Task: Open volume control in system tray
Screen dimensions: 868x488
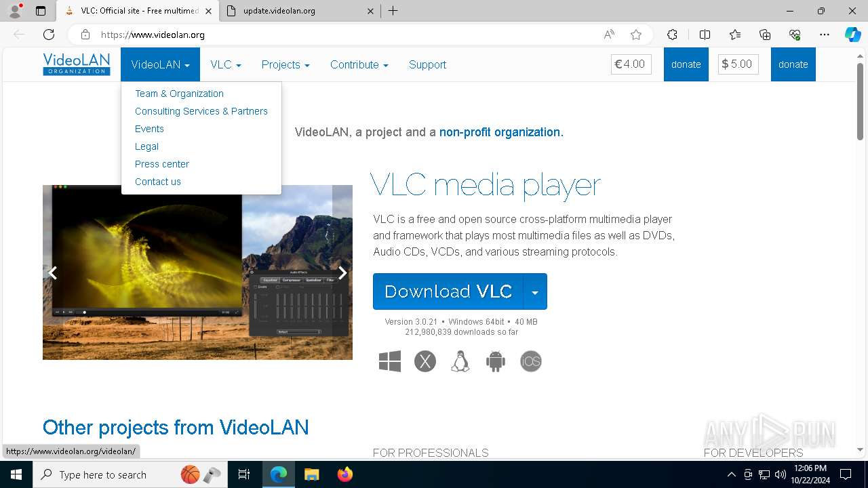Action: 780,474
